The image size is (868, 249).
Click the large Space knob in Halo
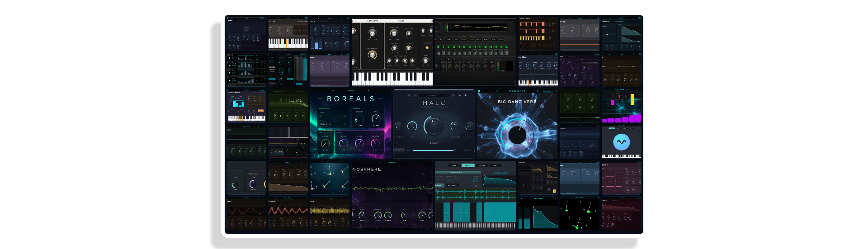click(x=434, y=126)
